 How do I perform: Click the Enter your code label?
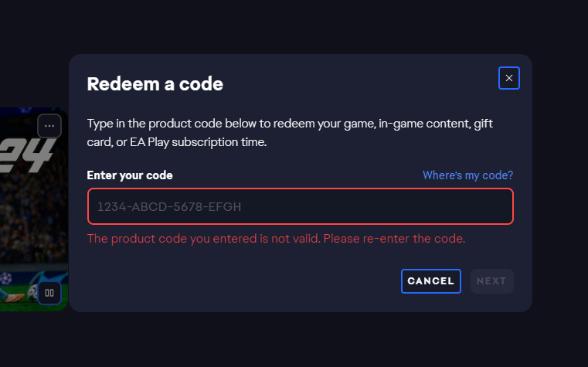(x=130, y=175)
